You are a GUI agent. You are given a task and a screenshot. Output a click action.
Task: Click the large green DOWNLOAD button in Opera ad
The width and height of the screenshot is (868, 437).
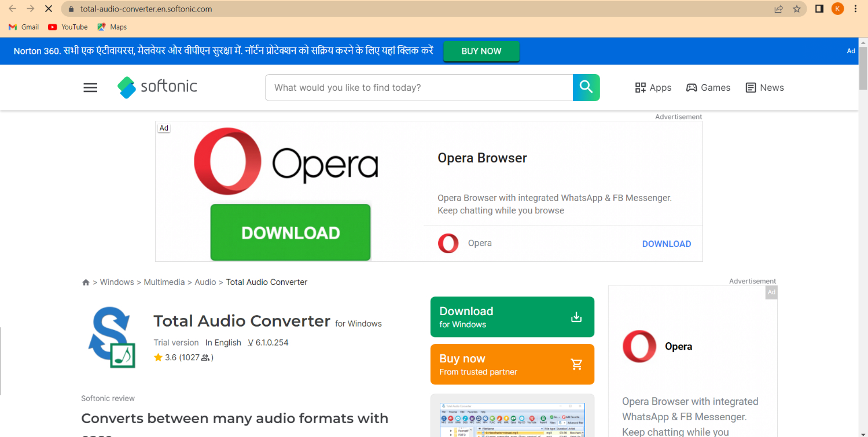point(290,232)
